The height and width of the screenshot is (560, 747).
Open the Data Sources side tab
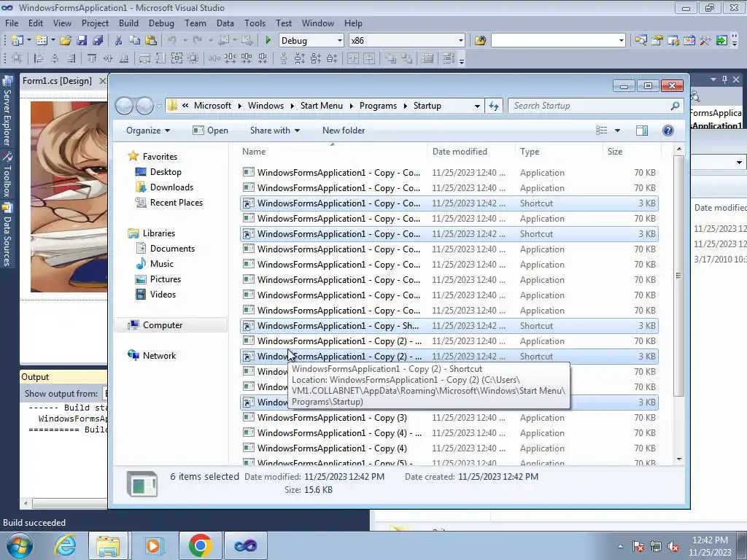pyautogui.click(x=7, y=236)
